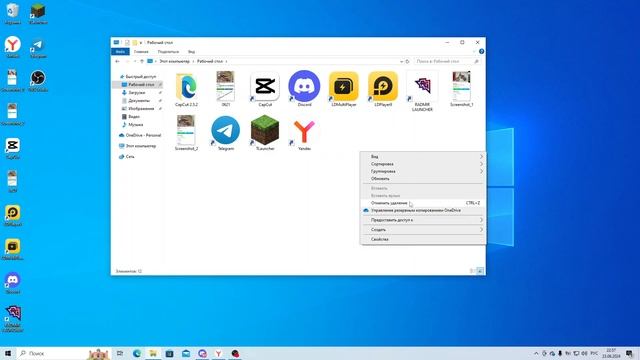This screenshot has width=640, height=360.
Task: Select Документы in navigation pane
Action: tap(139, 100)
